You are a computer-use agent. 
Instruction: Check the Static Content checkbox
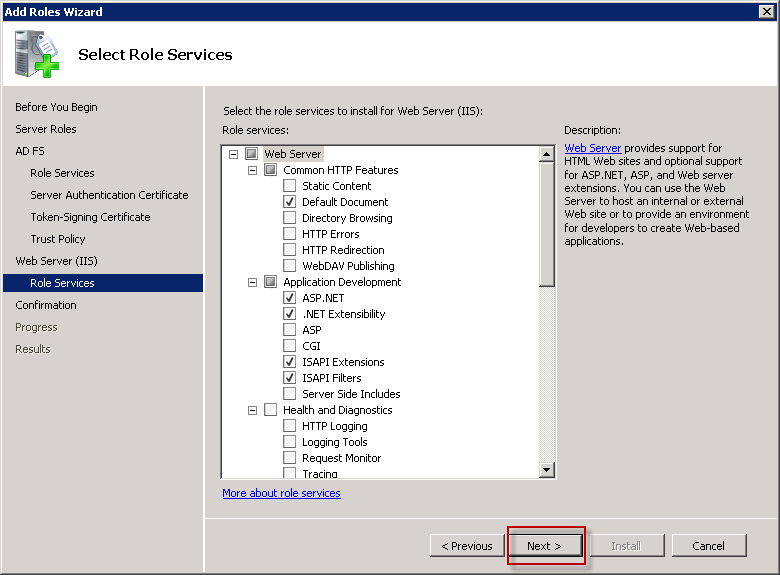(x=290, y=186)
